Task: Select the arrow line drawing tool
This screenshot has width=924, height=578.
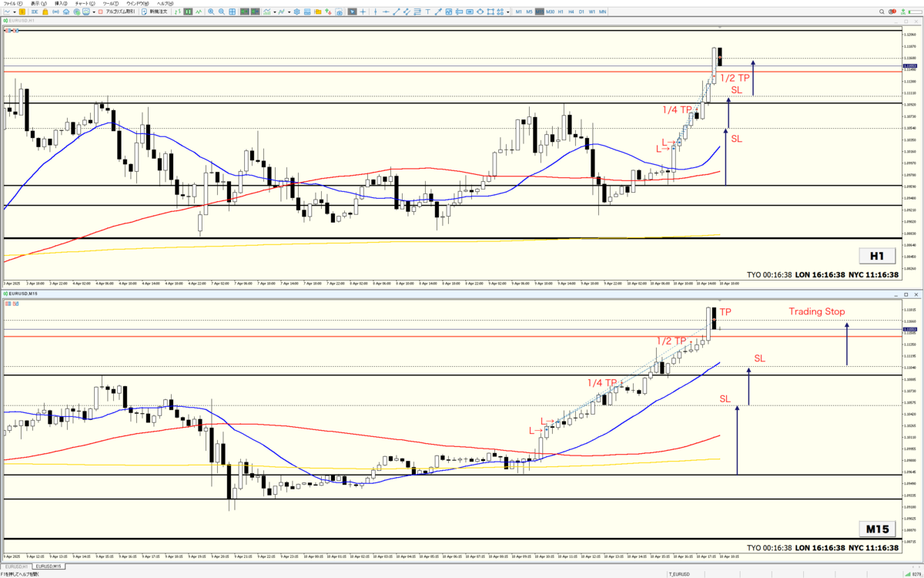Action: [x=438, y=12]
